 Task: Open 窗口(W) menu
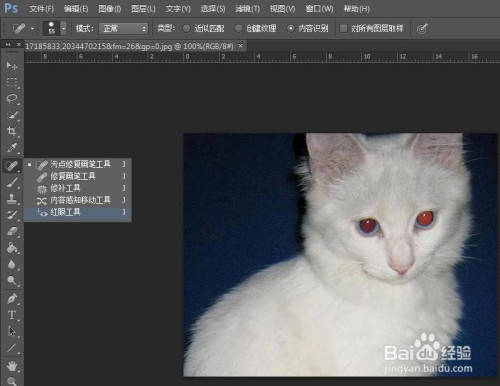click(319, 9)
